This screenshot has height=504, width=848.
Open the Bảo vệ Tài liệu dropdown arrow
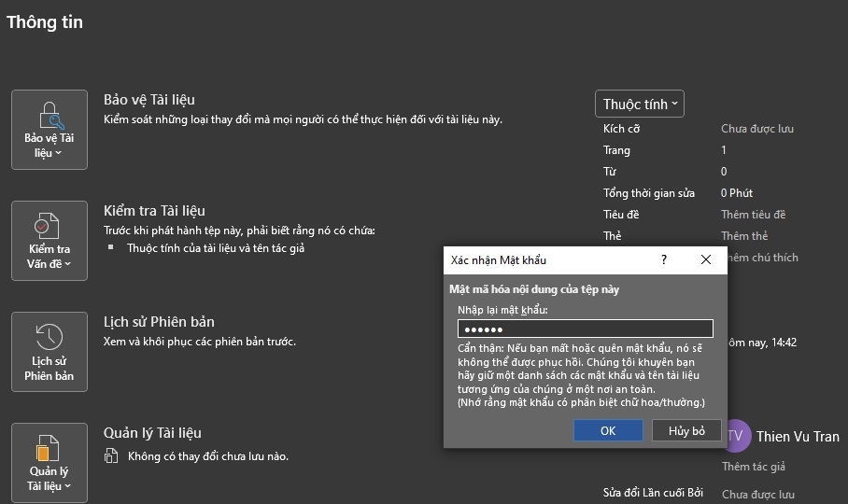click(x=58, y=153)
